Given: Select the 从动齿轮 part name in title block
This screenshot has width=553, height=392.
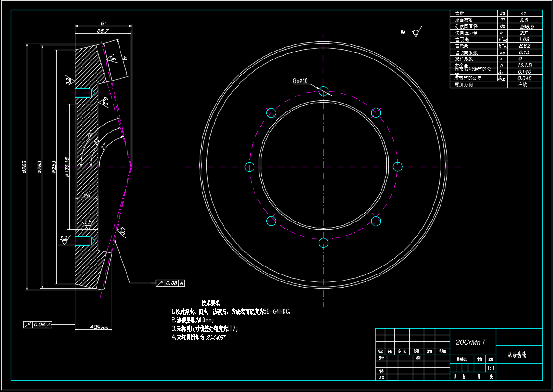Looking at the screenshot, I should (517, 355).
